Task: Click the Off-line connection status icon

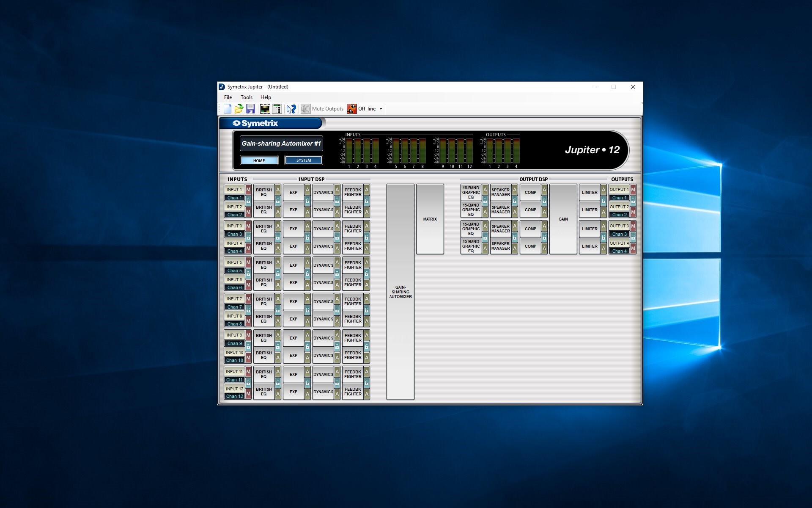Action: point(352,109)
